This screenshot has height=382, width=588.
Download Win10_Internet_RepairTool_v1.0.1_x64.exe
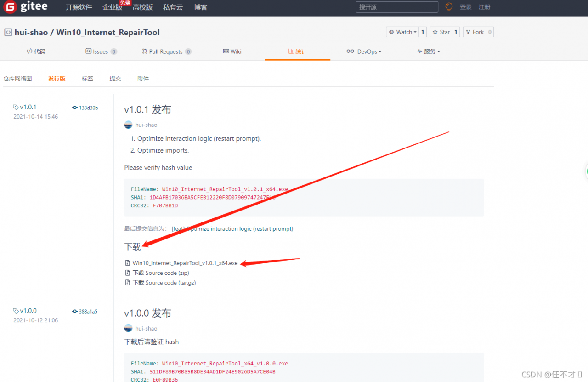185,263
